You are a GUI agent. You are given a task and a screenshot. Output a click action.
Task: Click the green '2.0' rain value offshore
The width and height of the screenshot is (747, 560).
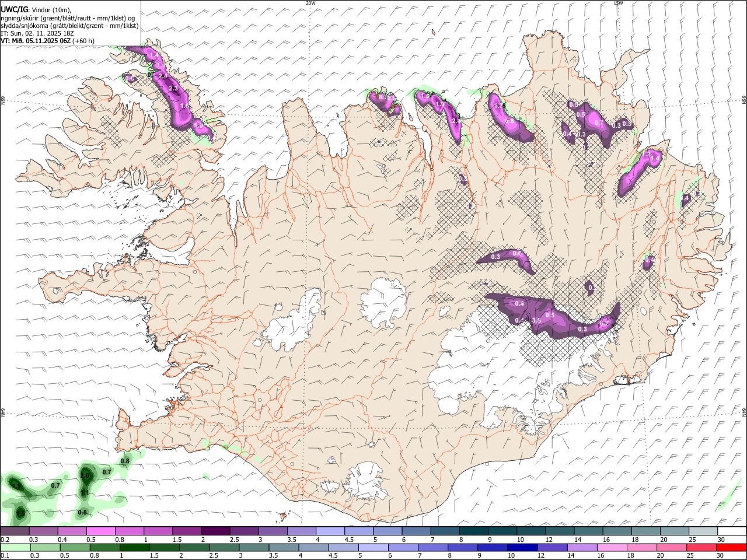[x=85, y=476]
